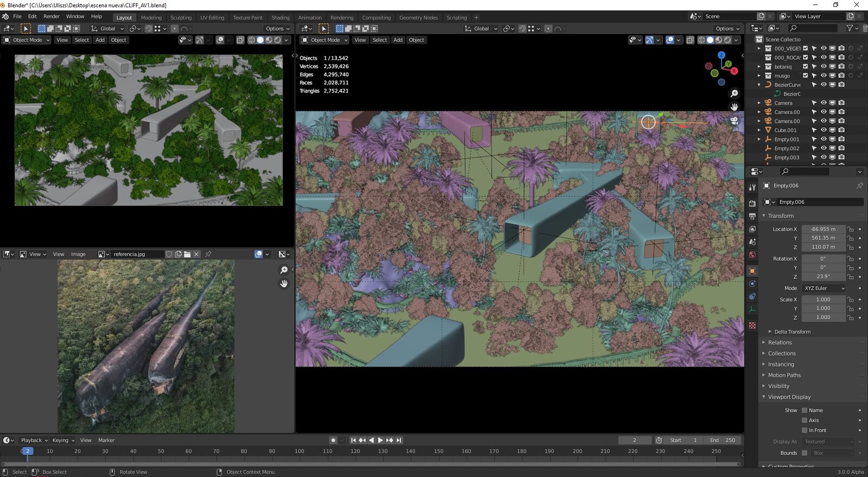This screenshot has width=868, height=477.
Task: Click Add in the right viewport header
Action: [x=398, y=40]
